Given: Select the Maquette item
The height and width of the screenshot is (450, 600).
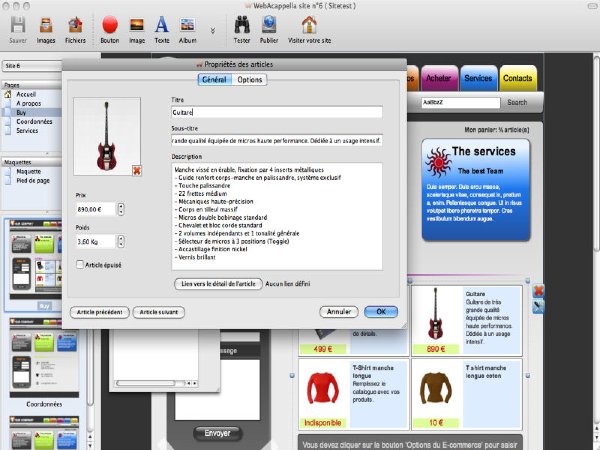Looking at the screenshot, I should pyautogui.click(x=29, y=171).
